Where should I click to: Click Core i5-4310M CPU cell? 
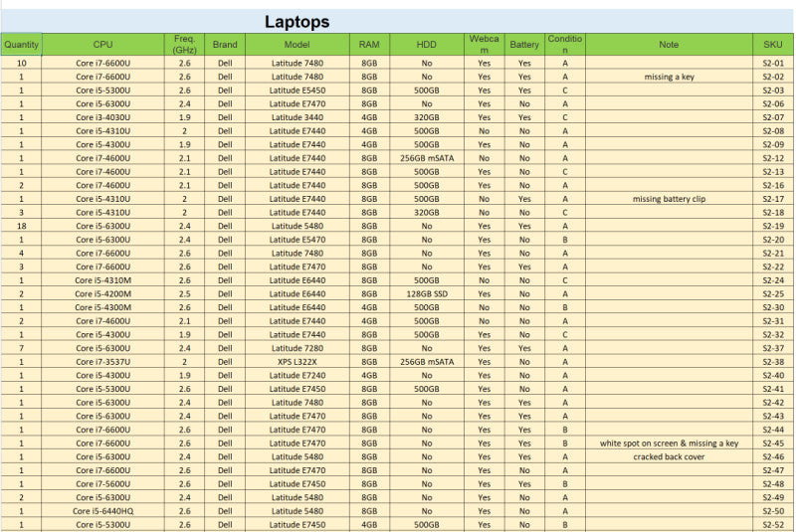103,280
